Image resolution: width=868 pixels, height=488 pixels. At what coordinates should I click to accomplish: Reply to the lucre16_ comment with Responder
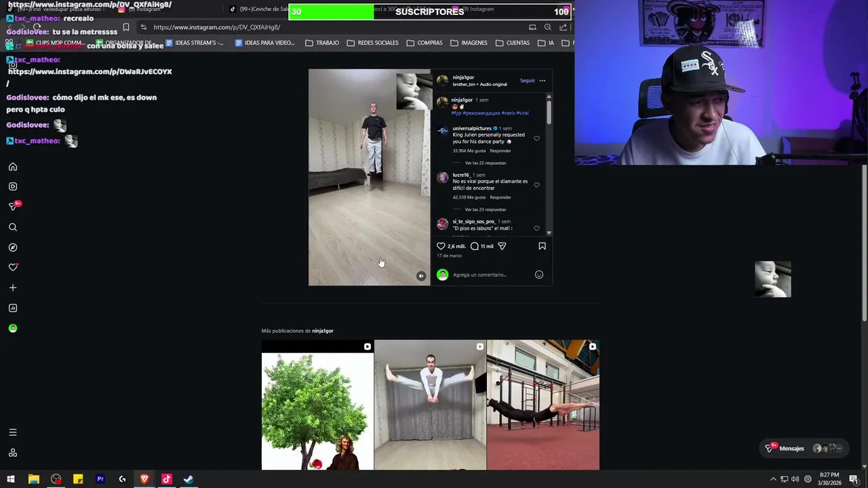coord(500,197)
